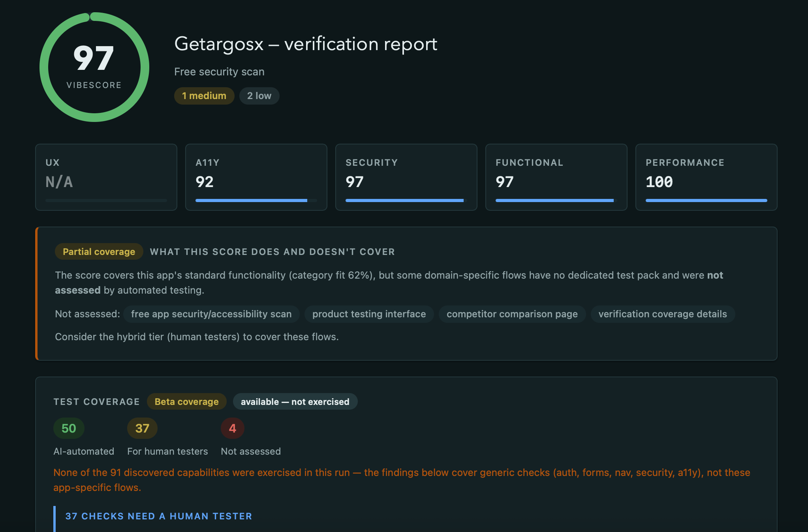Open the Performance 100 score card

[x=707, y=177]
